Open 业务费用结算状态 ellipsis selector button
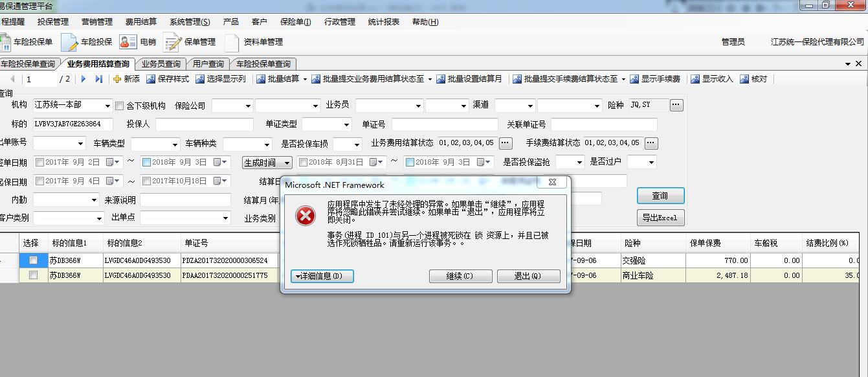 (x=506, y=143)
